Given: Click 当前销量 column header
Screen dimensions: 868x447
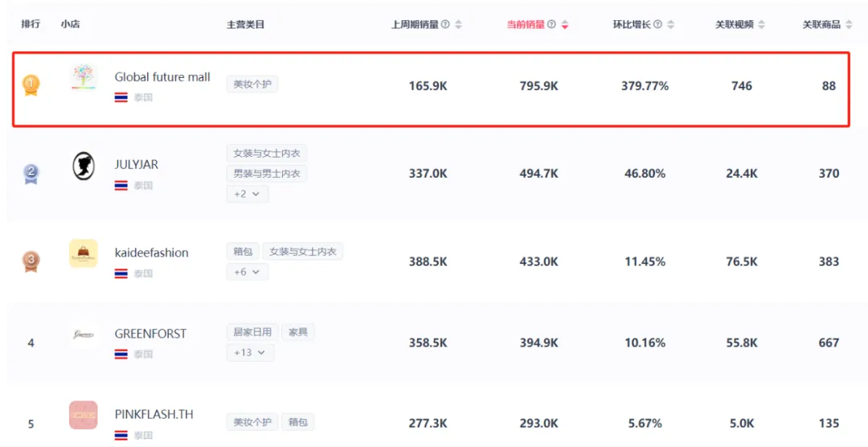Looking at the screenshot, I should 526,24.
